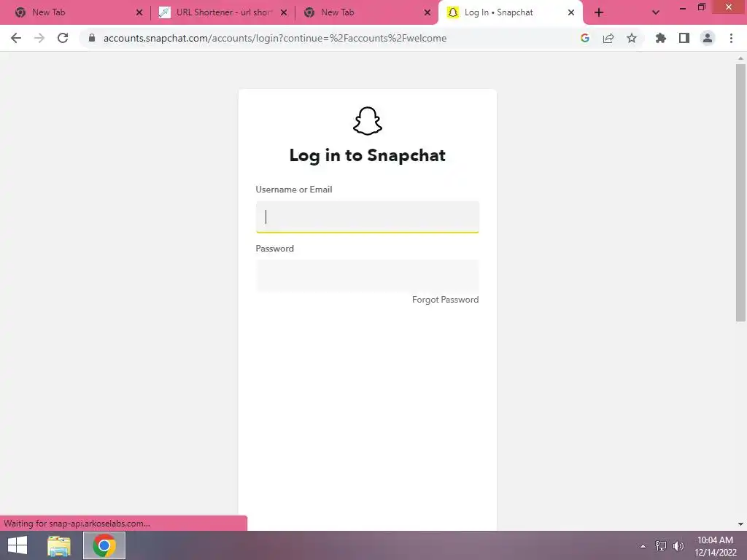Click the Password label text
Image resolution: width=747 pixels, height=560 pixels.
pyautogui.click(x=275, y=249)
